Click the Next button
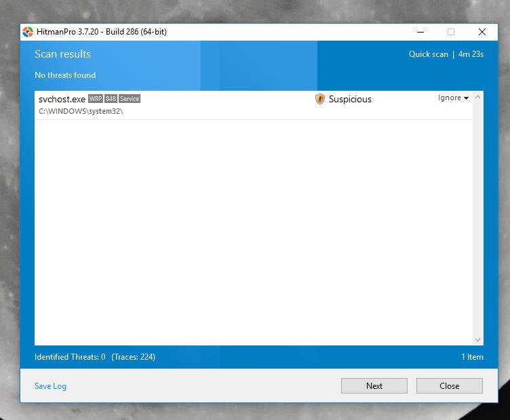This screenshot has height=420, width=510. (x=374, y=385)
